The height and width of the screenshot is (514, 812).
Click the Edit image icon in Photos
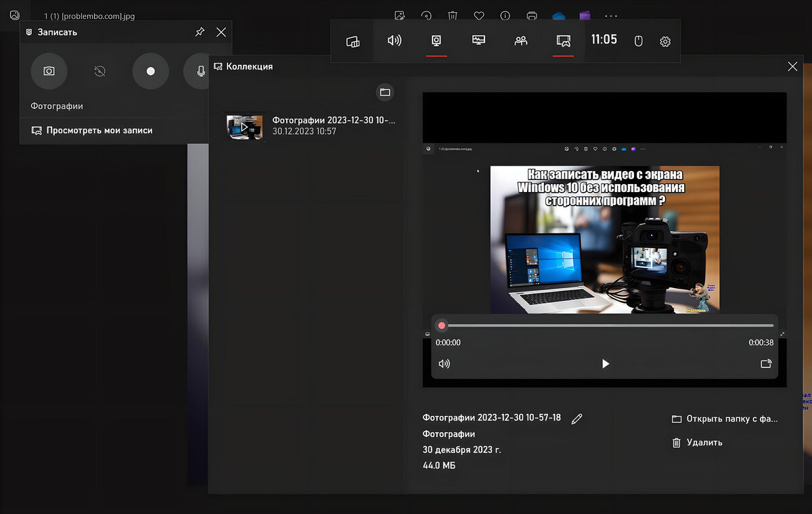click(399, 15)
